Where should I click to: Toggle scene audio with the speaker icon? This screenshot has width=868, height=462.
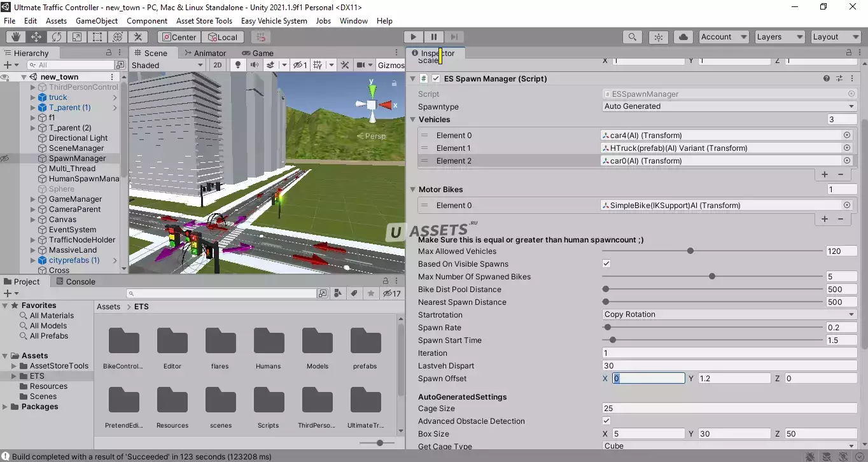(255, 65)
